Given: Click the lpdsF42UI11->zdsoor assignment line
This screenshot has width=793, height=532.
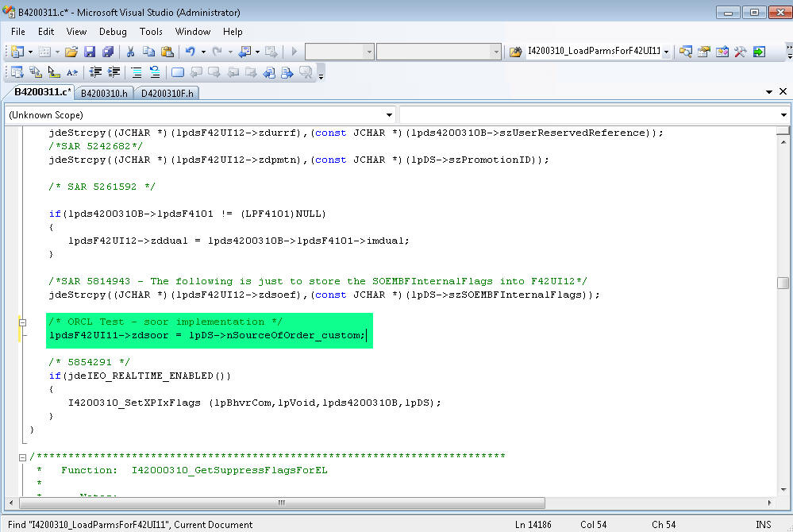Looking at the screenshot, I should click(207, 335).
